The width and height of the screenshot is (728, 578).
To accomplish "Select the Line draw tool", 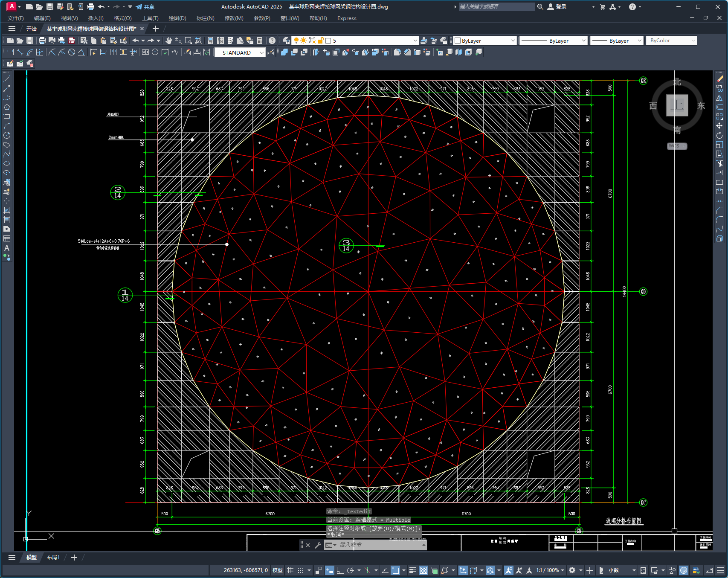I will click(7, 79).
